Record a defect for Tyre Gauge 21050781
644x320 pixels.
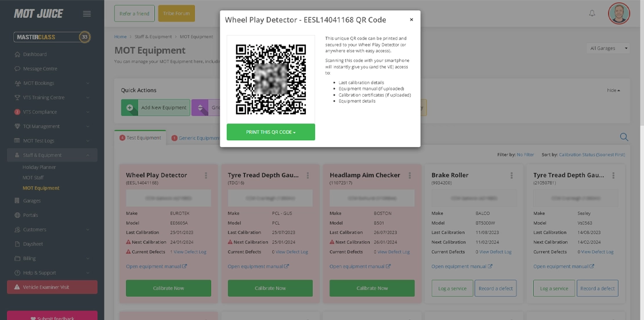pyautogui.click(x=598, y=289)
